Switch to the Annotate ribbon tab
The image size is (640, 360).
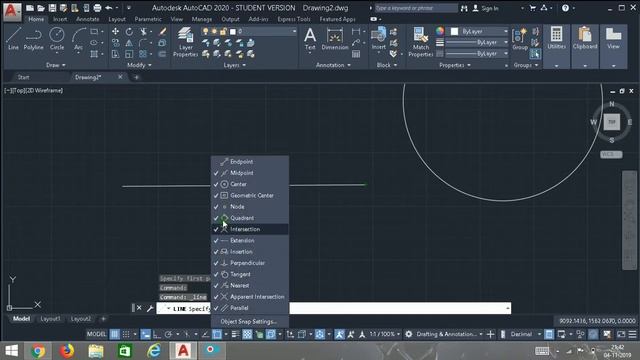87,19
